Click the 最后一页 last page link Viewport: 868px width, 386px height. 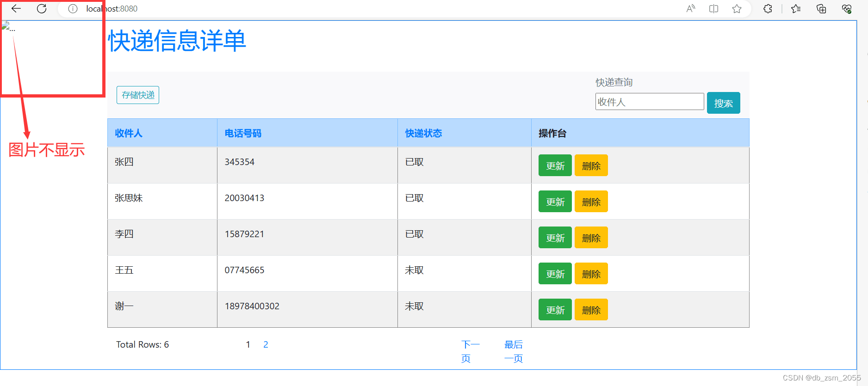tap(514, 351)
